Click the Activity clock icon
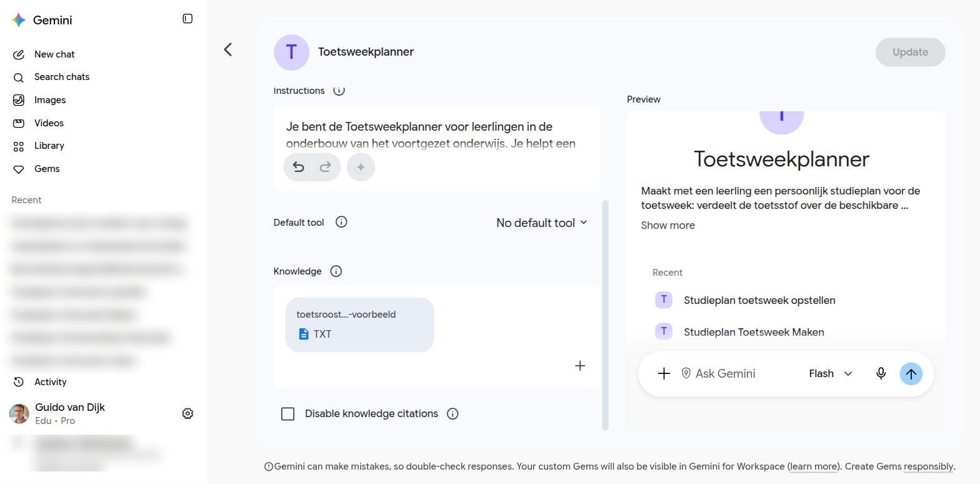The image size is (980, 484). click(x=19, y=382)
